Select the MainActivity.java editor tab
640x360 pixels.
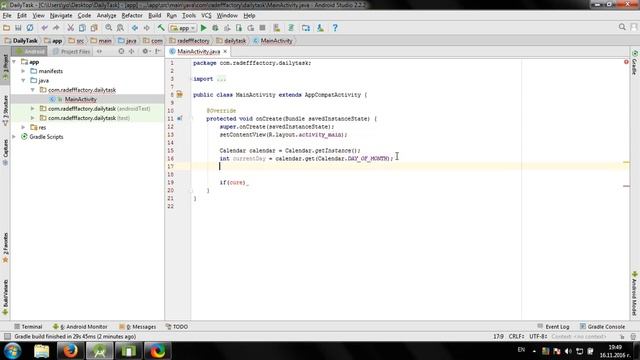(198, 51)
